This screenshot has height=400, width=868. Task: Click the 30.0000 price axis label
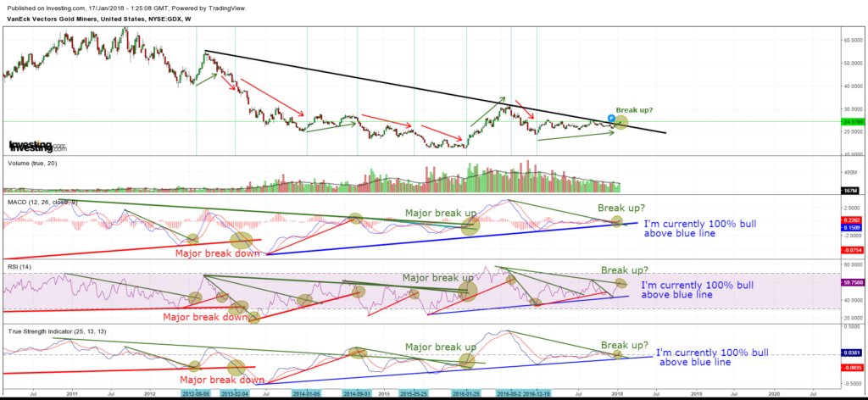(853, 109)
